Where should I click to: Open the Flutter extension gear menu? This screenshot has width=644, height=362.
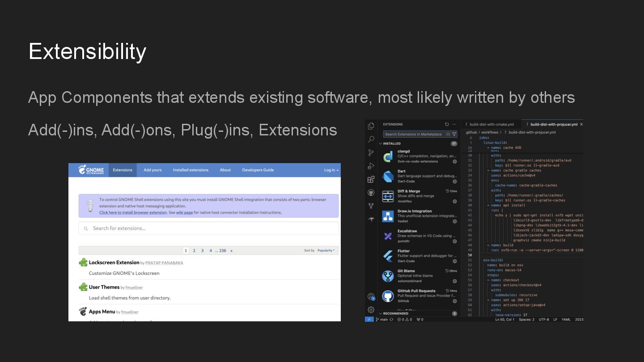pos(455,261)
